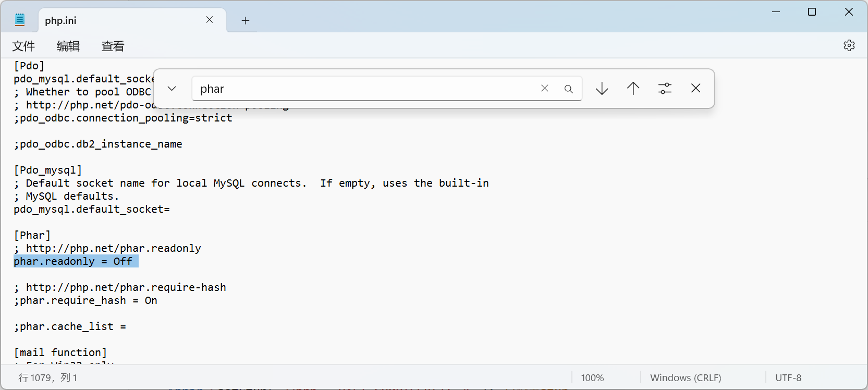868x390 pixels.
Task: Click the [Phar] section header line
Action: click(32, 235)
